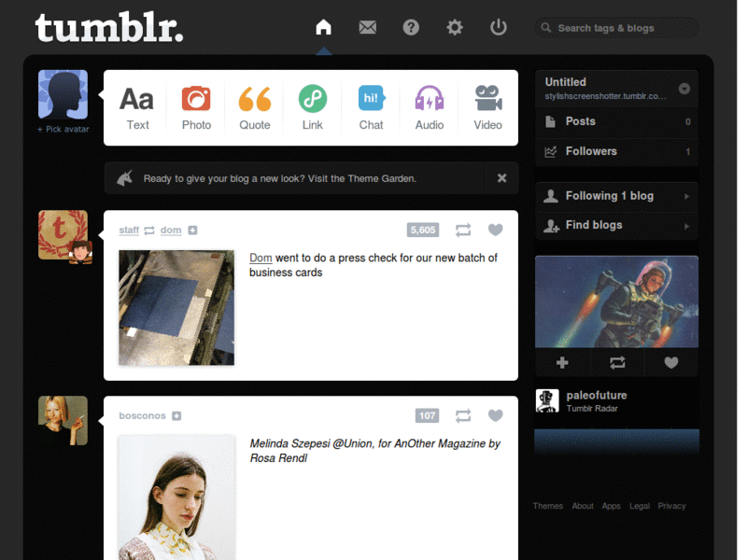Image resolution: width=747 pixels, height=560 pixels.
Task: Open the Messages envelope icon
Action: pyautogui.click(x=367, y=27)
